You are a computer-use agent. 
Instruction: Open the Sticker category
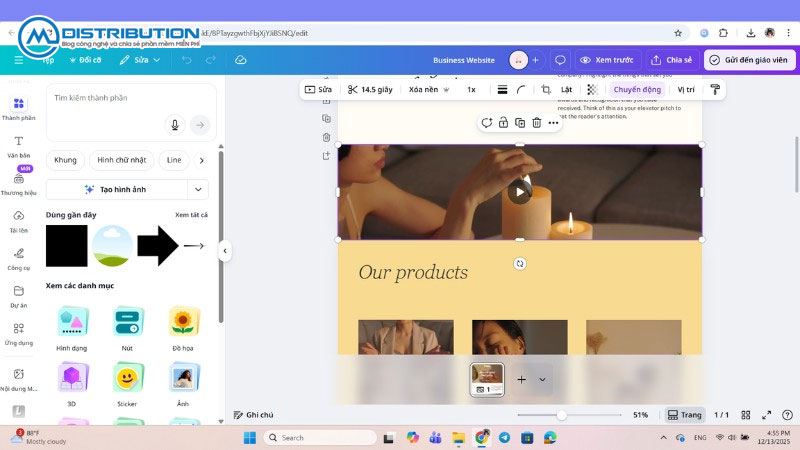[127, 385]
